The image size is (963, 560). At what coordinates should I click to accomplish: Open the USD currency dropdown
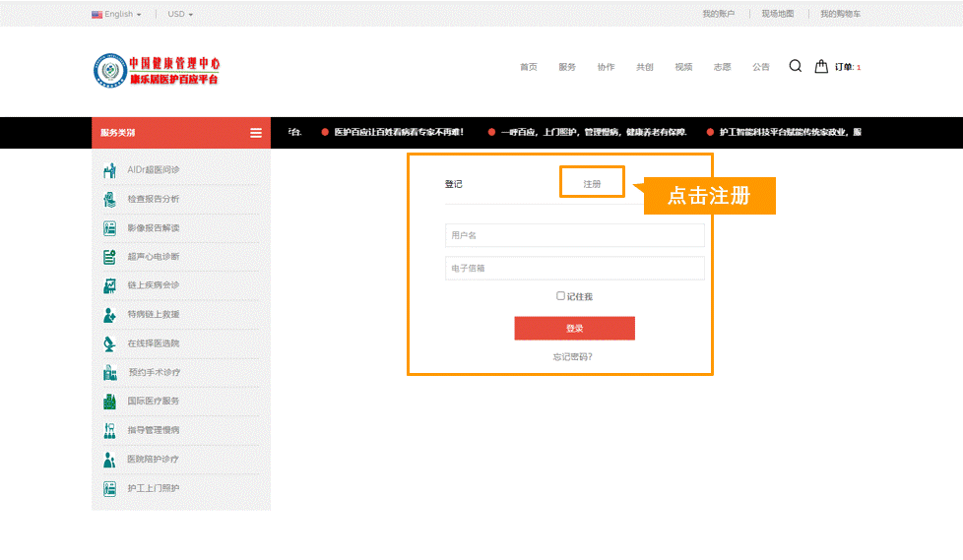pyautogui.click(x=180, y=15)
